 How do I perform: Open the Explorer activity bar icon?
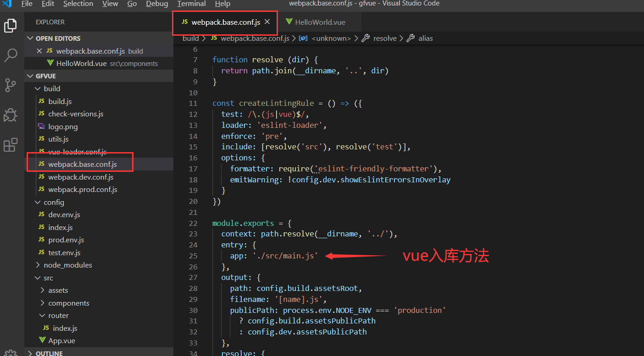click(11, 26)
